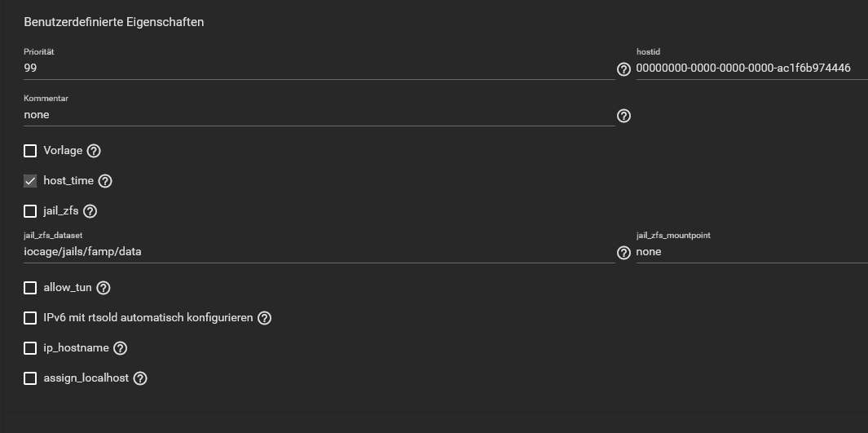Open host_time help question mark

tap(105, 181)
